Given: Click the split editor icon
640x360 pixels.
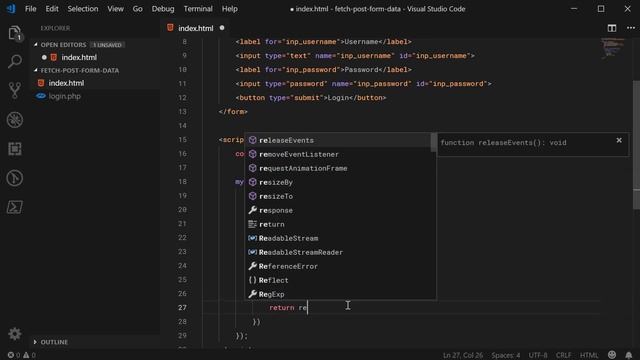Looking at the screenshot, I should [x=611, y=28].
